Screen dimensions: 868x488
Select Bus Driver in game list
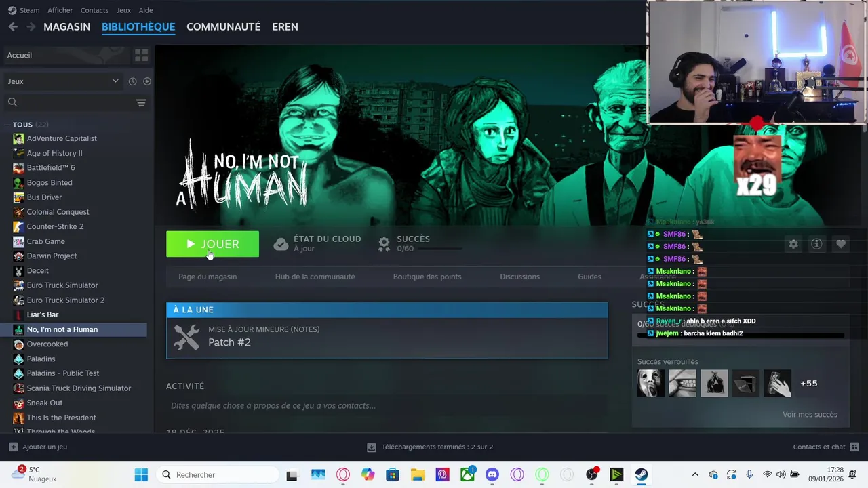(44, 197)
